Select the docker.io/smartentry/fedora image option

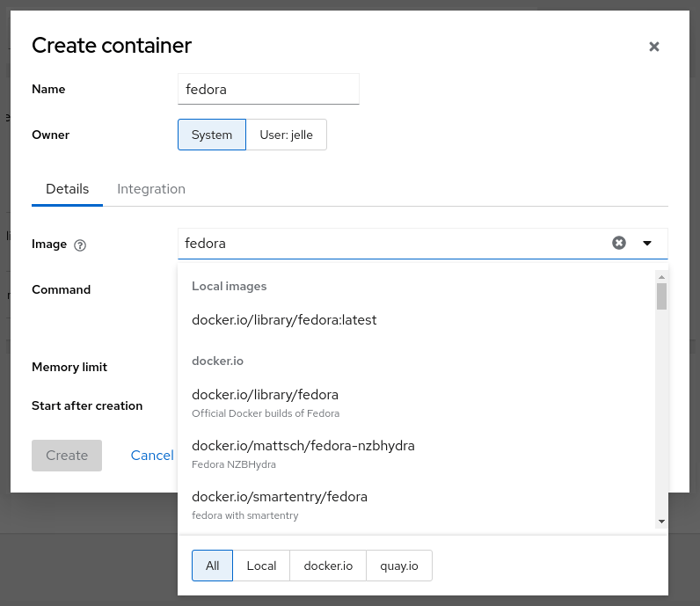click(x=279, y=504)
